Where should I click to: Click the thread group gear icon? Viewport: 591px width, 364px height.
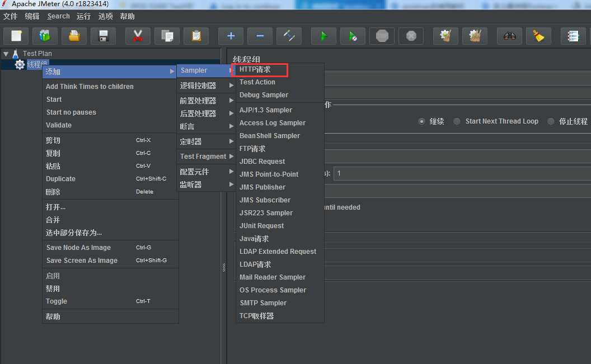(20, 65)
